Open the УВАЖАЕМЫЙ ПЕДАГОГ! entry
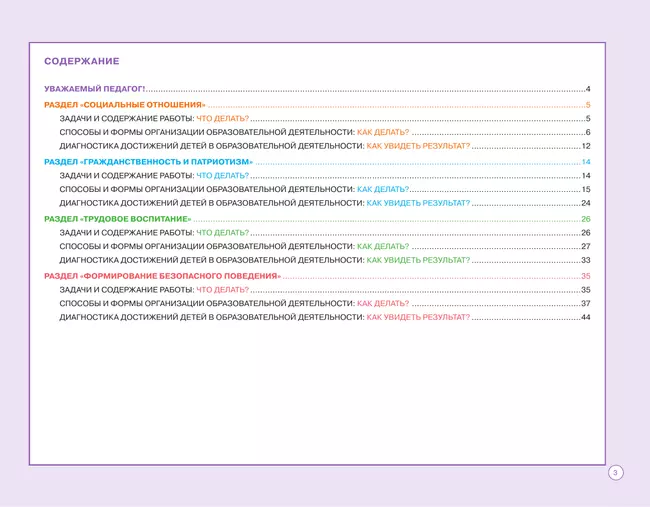This screenshot has width=650, height=507. click(x=95, y=90)
